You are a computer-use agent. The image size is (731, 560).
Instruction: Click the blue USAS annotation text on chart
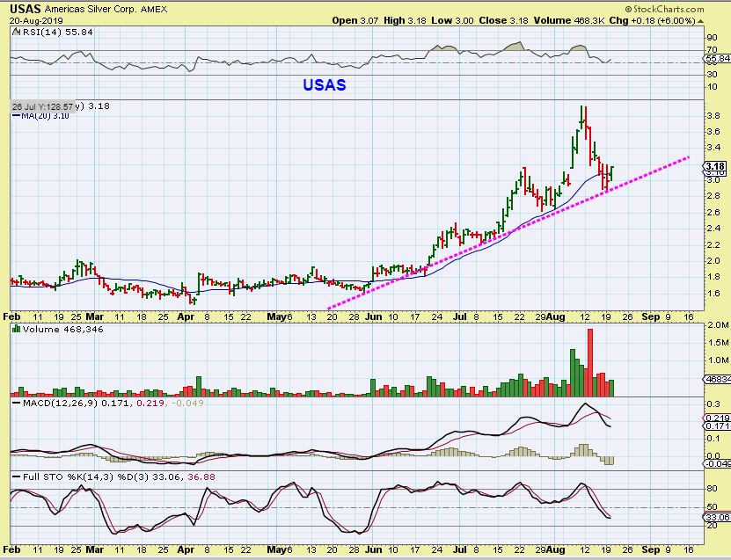pos(325,84)
